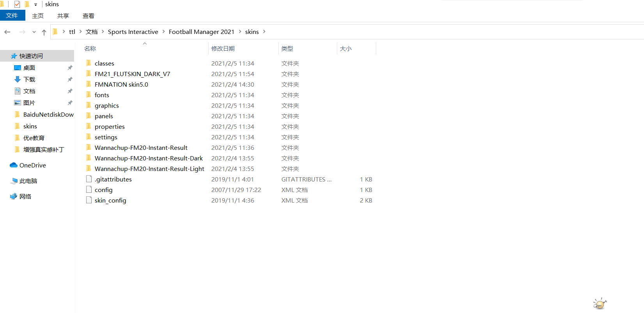The image size is (644, 313).
Task: Click the .gitattributes file icon
Action: pos(89,179)
